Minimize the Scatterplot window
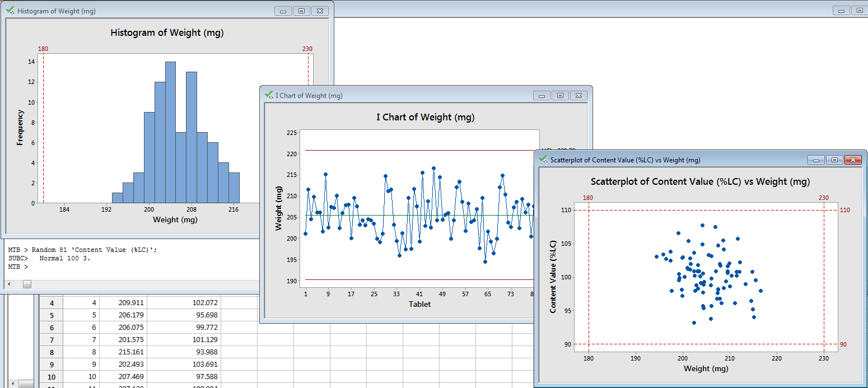Viewport: 868px width, 388px height. click(x=816, y=160)
